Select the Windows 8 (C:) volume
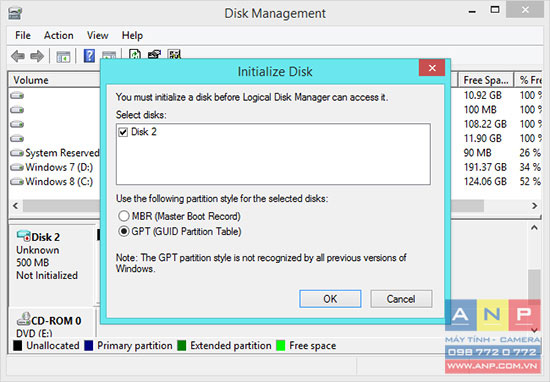This screenshot has width=550, height=382. pos(52,182)
